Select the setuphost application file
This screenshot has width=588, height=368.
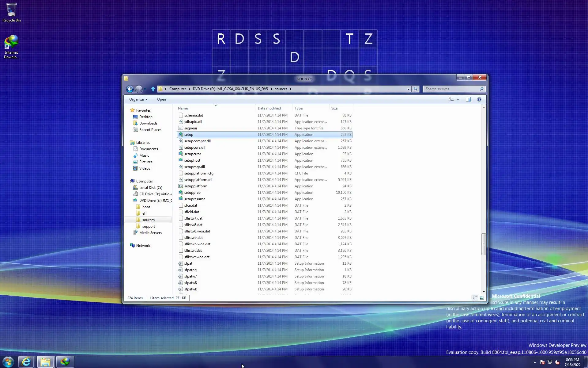tap(192, 160)
